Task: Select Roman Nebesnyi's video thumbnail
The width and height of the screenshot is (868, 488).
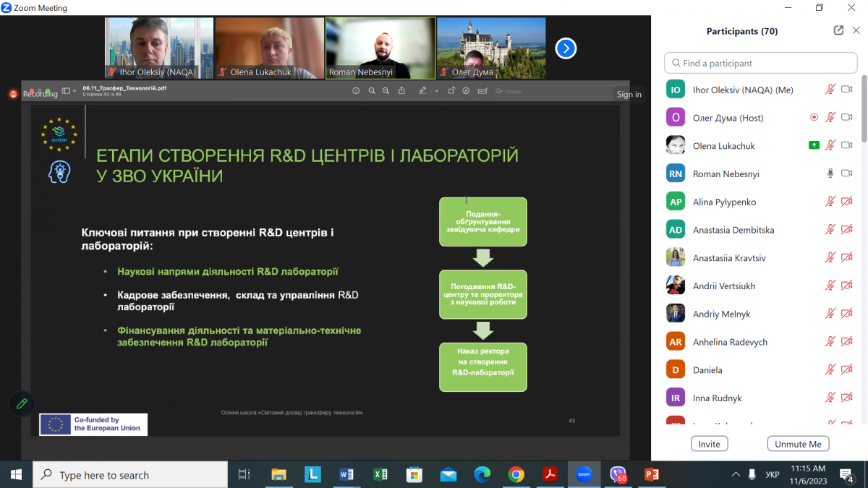Action: [x=380, y=48]
